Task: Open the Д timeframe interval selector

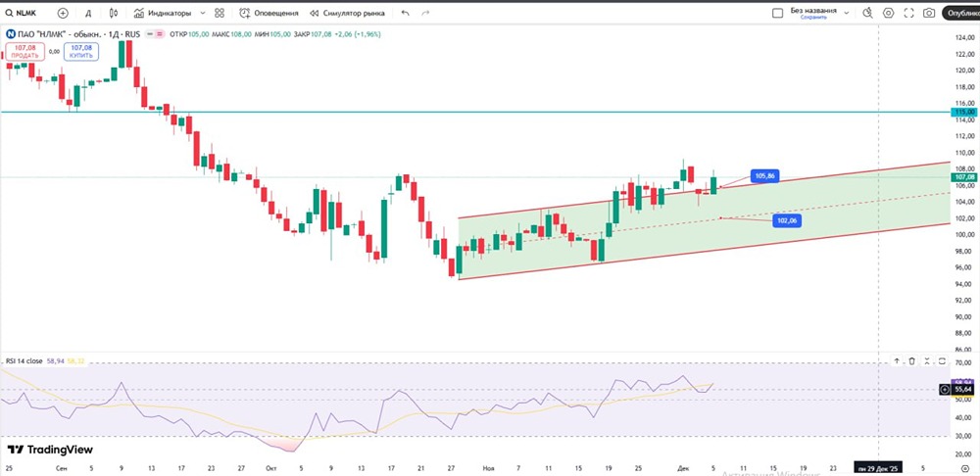Action: click(88, 14)
